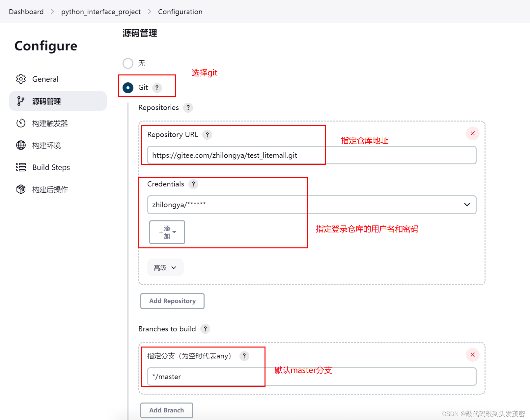Image resolution: width=530 pixels, height=420 pixels.
Task: Remove the */master branch with red X
Action: pyautogui.click(x=473, y=355)
